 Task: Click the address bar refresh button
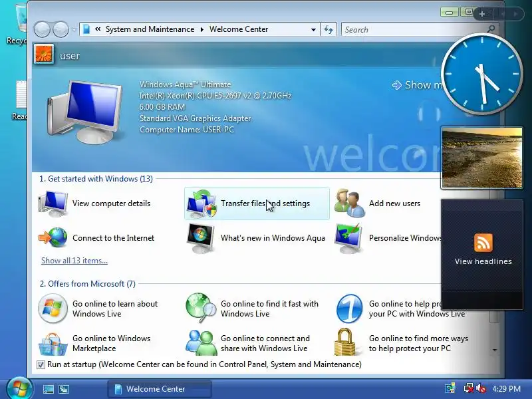(x=329, y=29)
